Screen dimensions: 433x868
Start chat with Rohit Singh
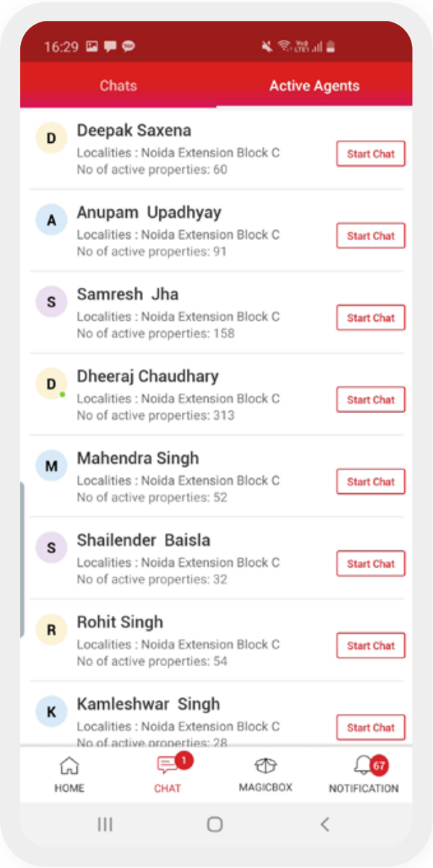[371, 645]
